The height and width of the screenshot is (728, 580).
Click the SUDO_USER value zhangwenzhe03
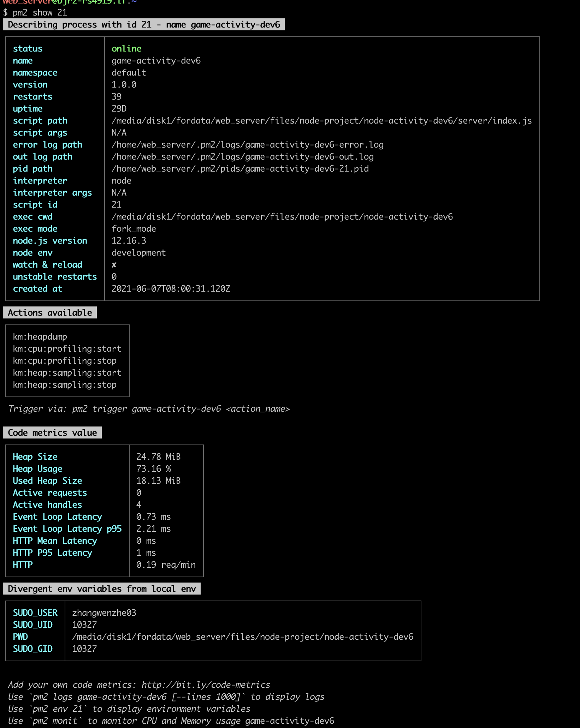coord(104,613)
